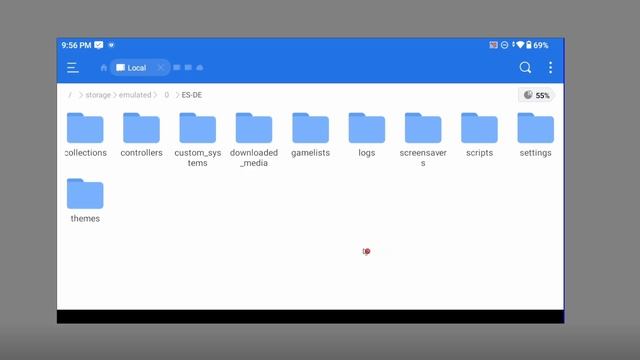Switch to the second window icon after Local tab

pyautogui.click(x=188, y=67)
